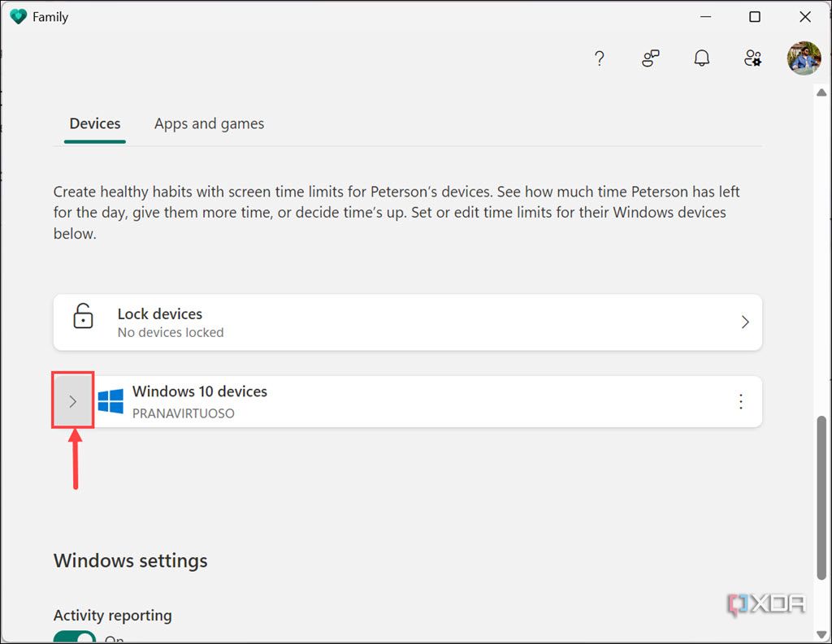Select the Devices tab
832x644 pixels.
(x=94, y=123)
